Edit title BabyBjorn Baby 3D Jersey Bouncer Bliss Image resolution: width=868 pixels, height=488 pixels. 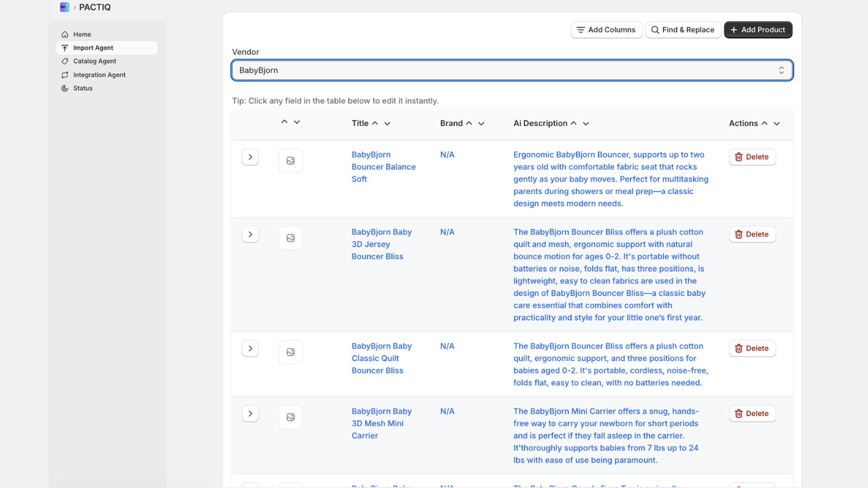(381, 244)
